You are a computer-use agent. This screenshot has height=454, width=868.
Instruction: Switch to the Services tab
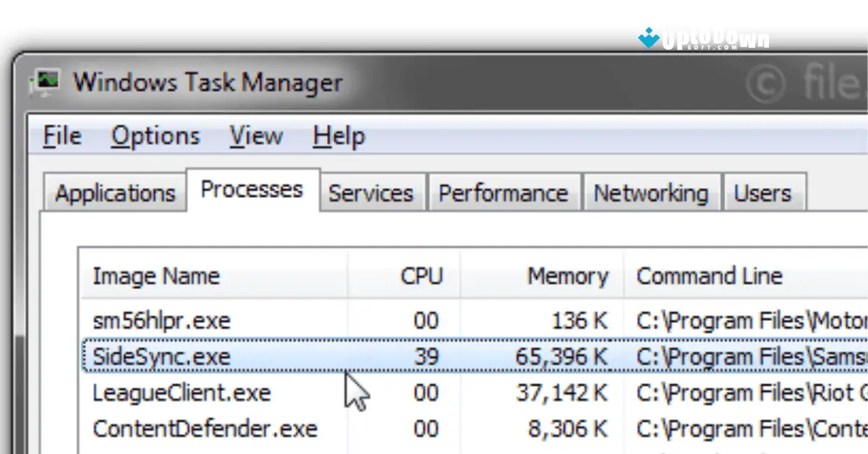coord(372,192)
